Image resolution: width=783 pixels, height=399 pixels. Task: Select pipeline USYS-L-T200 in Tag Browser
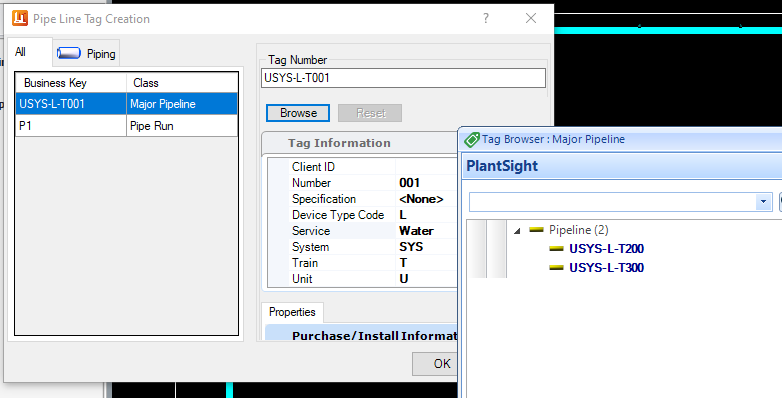606,249
